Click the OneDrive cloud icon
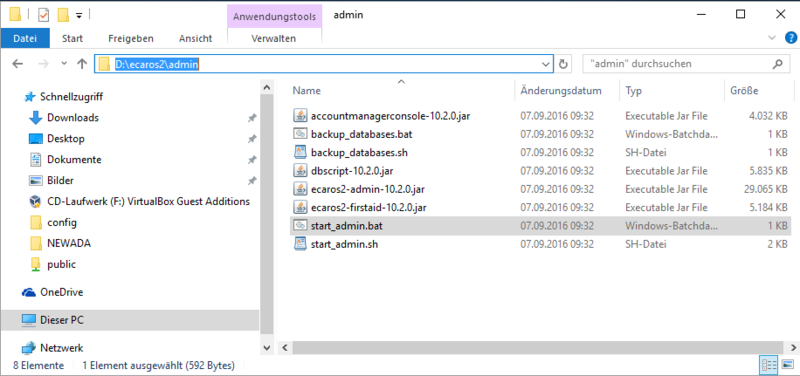 click(29, 292)
